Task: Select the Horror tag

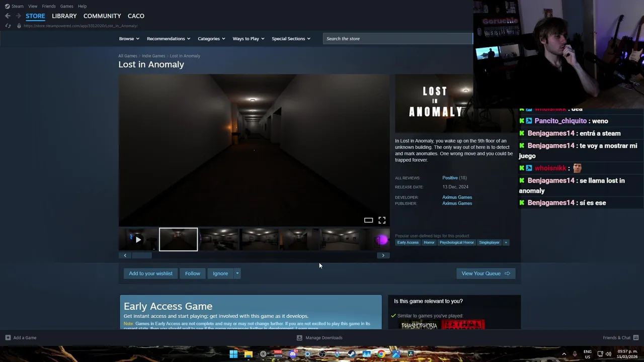Action: (429, 242)
